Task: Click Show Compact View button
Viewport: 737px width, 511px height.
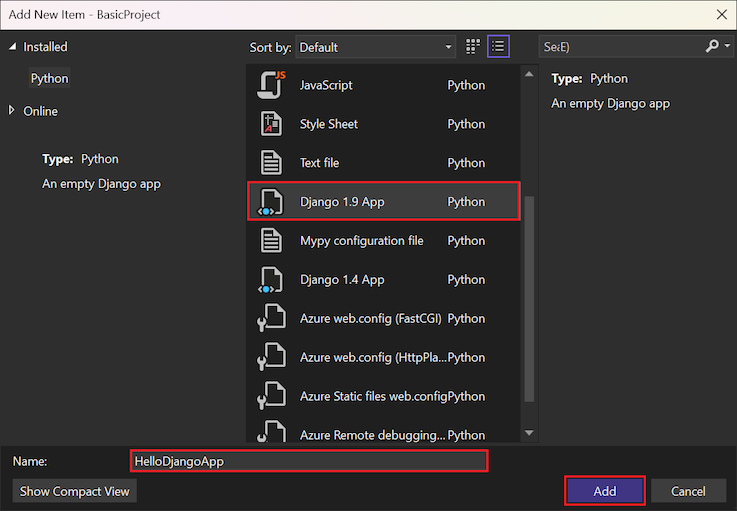Action: [x=75, y=491]
